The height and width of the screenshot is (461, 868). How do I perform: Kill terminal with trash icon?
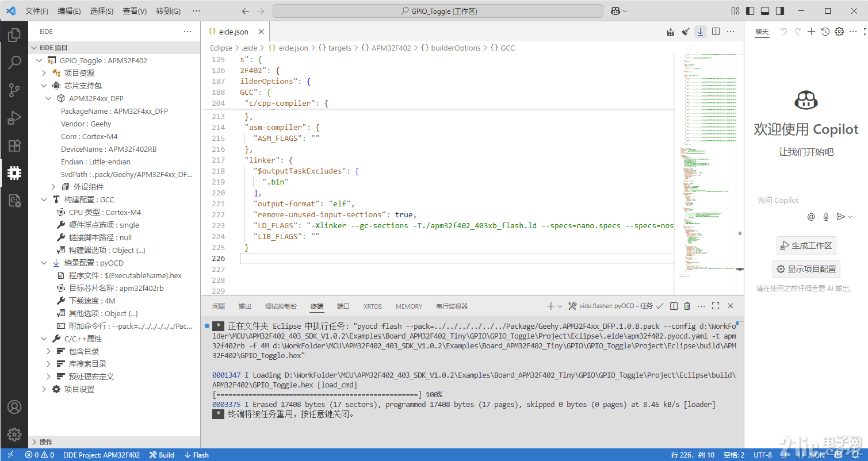pos(687,306)
